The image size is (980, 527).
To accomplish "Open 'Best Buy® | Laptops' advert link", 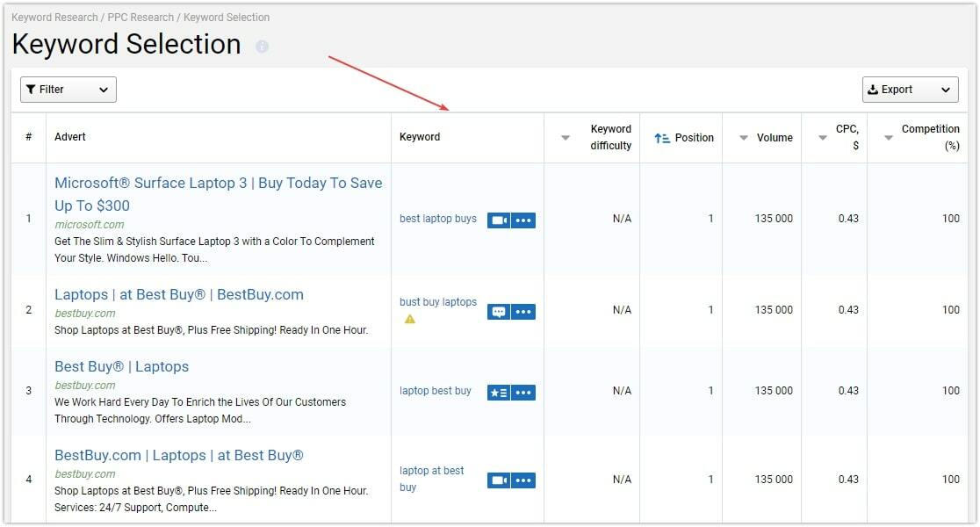I will [121, 366].
